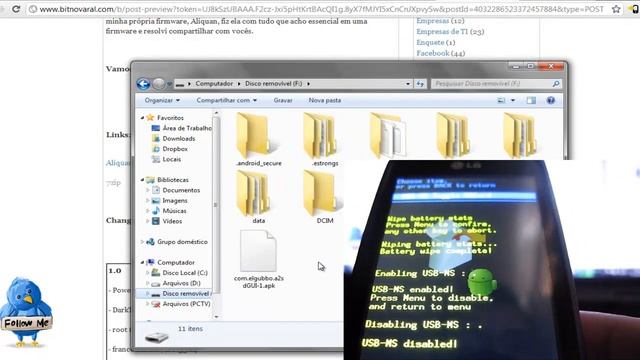Select Computador in navigation pane
The image size is (640, 360).
(x=176, y=262)
